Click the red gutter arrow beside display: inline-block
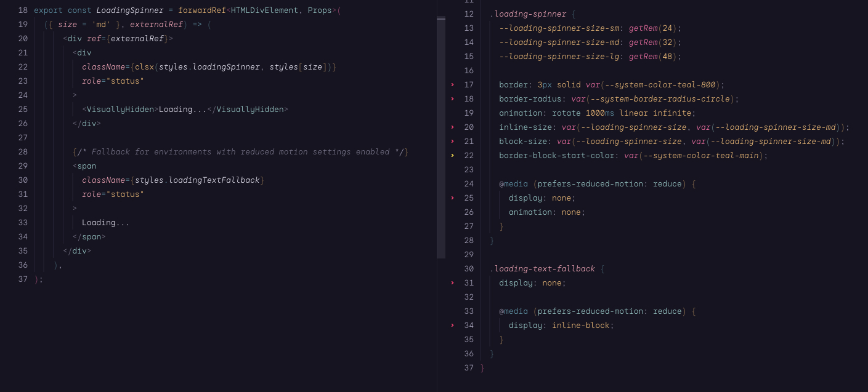The image size is (868, 392). pyautogui.click(x=452, y=325)
